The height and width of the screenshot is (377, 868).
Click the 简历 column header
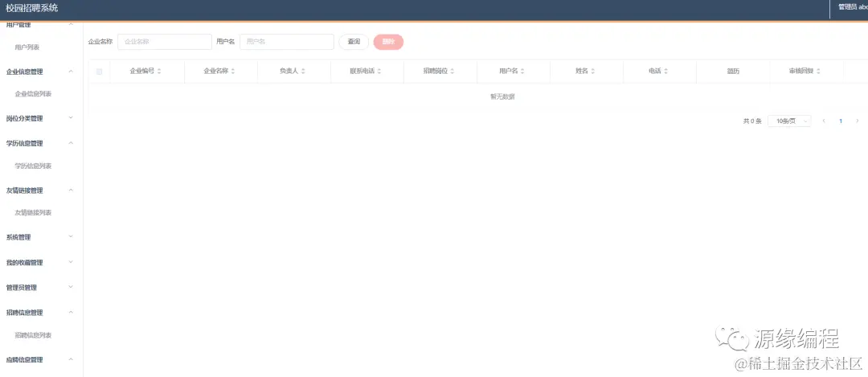coord(733,72)
